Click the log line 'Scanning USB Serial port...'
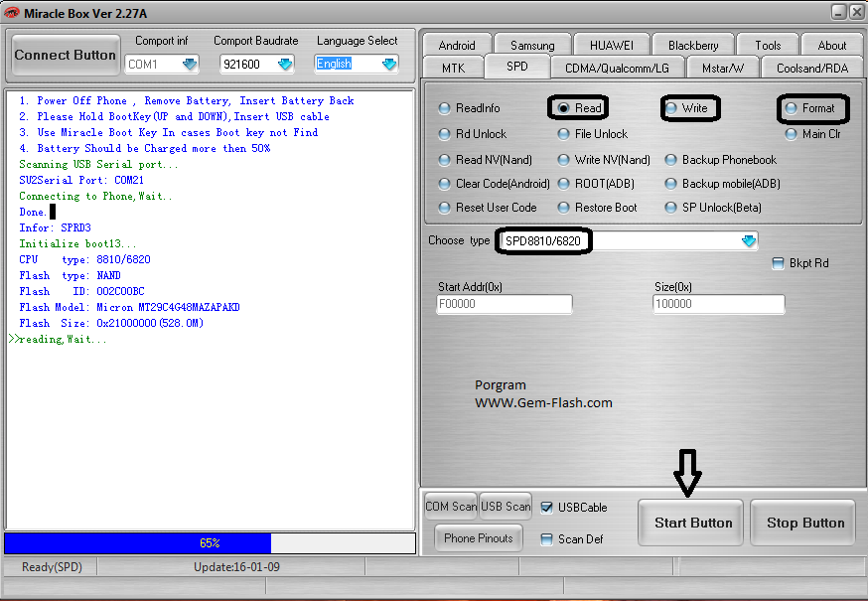The image size is (868, 601). [98, 165]
